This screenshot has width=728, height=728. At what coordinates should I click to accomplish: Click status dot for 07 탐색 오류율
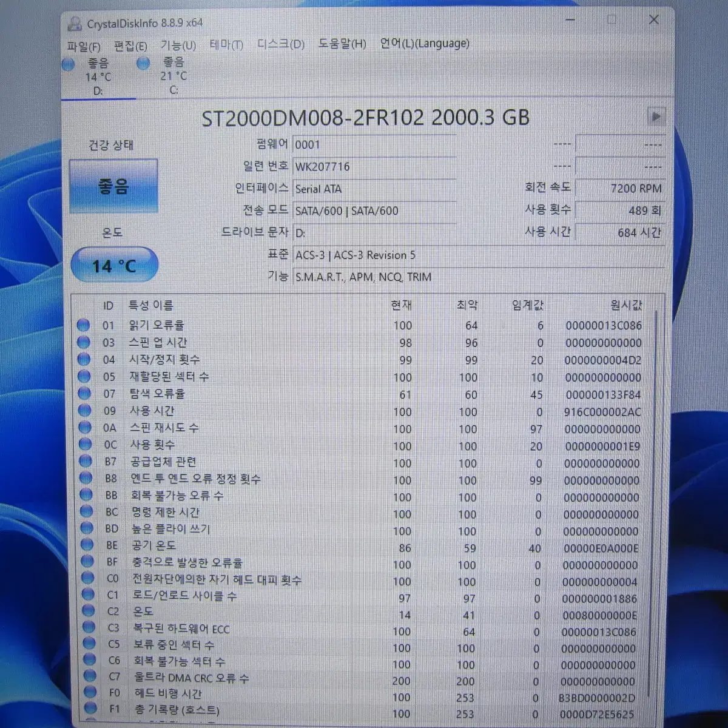pyautogui.click(x=84, y=394)
